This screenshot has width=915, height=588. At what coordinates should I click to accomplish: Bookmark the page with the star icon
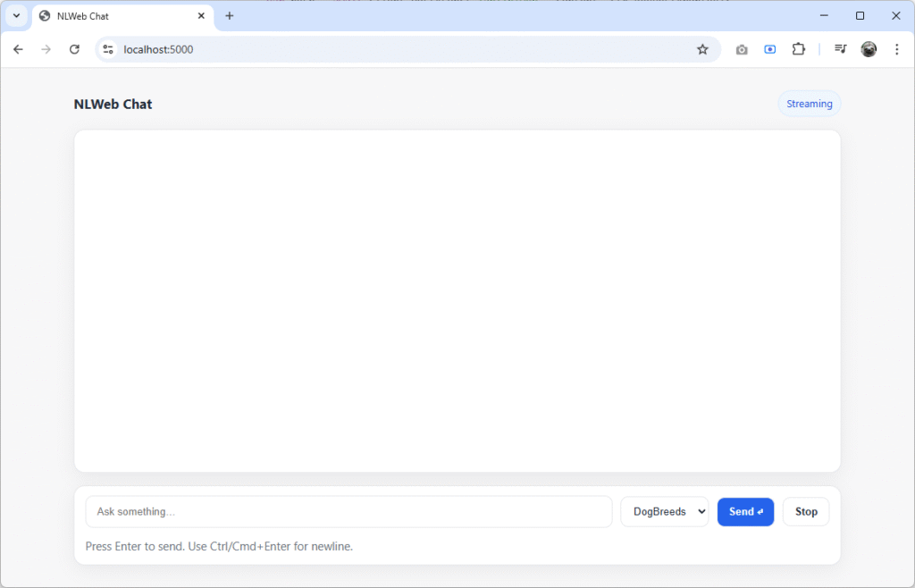click(x=702, y=49)
